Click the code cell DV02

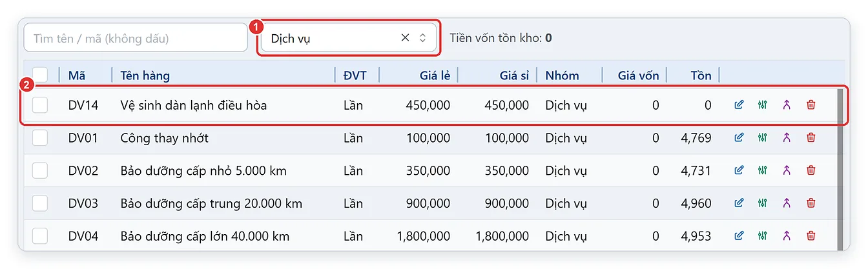(83, 170)
